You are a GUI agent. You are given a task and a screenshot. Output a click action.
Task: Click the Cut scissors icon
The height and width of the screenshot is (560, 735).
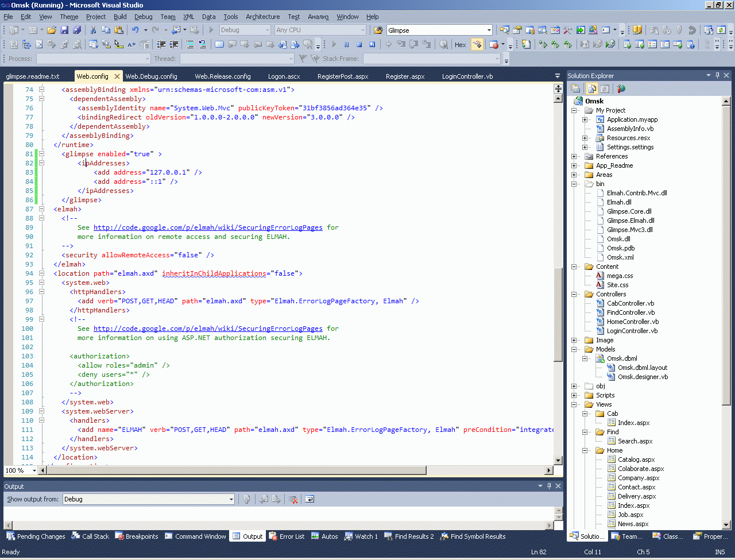coord(94,30)
